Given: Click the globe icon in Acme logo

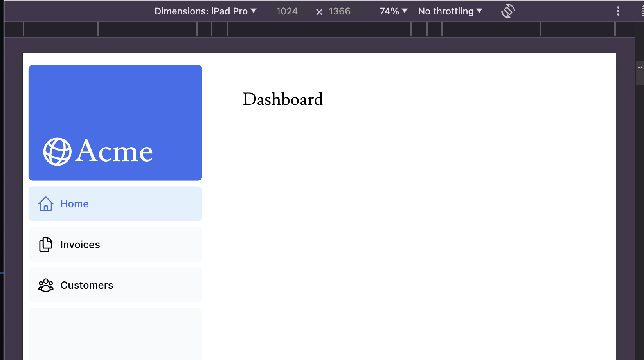Looking at the screenshot, I should (57, 151).
